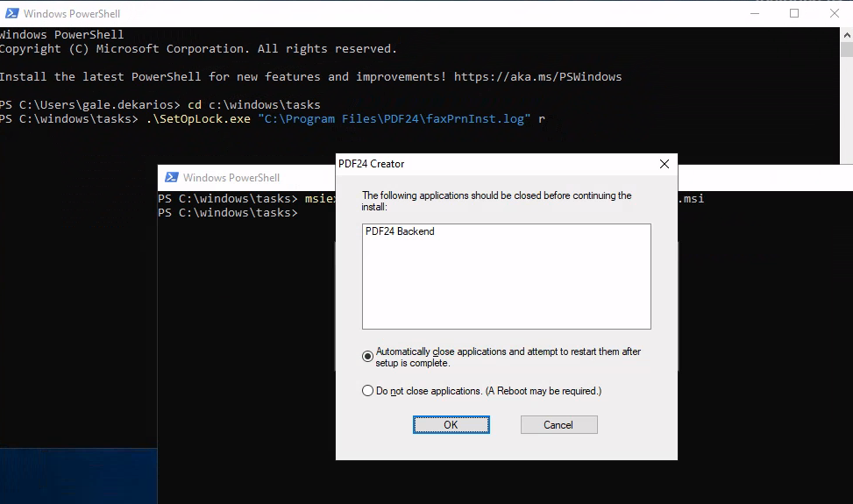Minimize the main Windows PowerShell window
The height and width of the screenshot is (504, 853).
(x=755, y=14)
